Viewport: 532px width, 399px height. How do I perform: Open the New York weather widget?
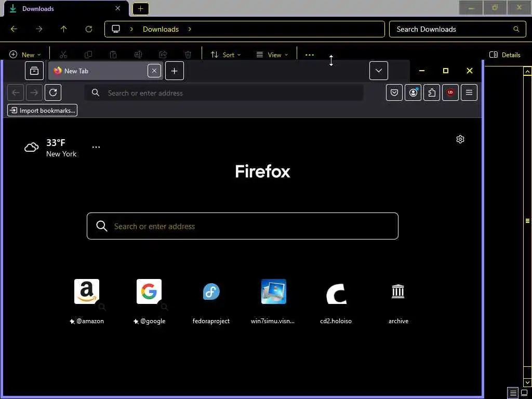(50, 148)
